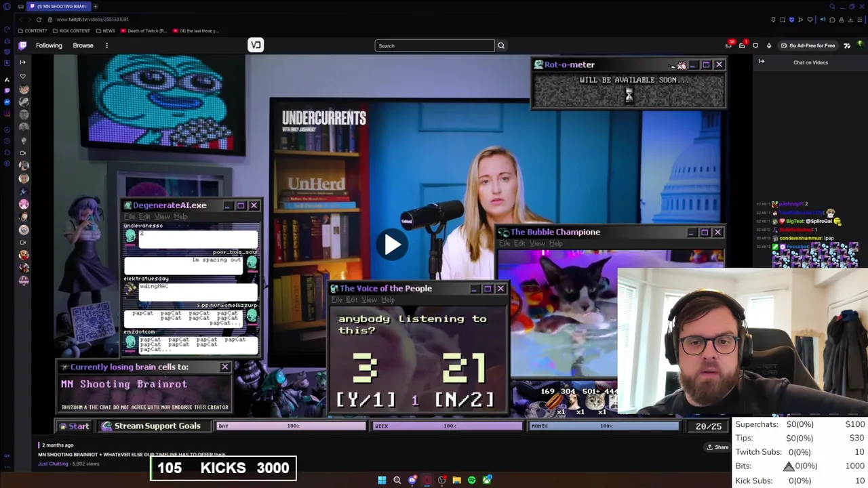Open the Just Chatting category link
Image resolution: width=868 pixels, height=488 pixels.
tap(53, 464)
